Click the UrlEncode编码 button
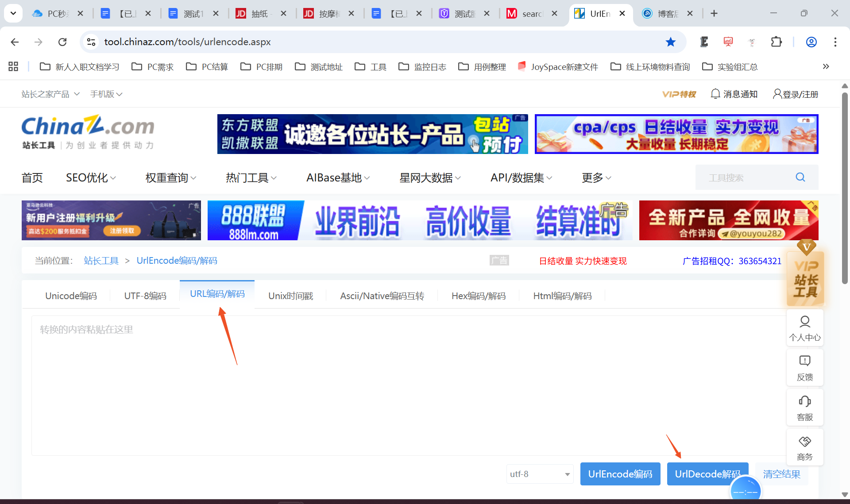This screenshot has width=850, height=504. pos(620,474)
